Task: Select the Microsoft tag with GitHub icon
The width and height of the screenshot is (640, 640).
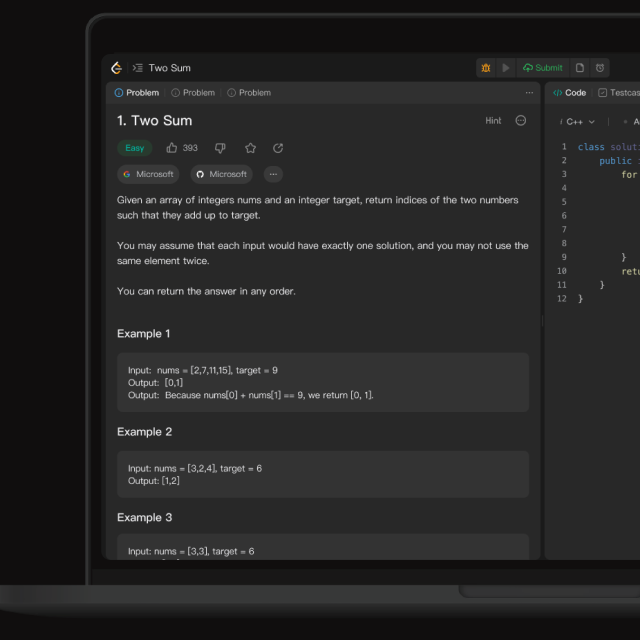Action: click(x=220, y=174)
